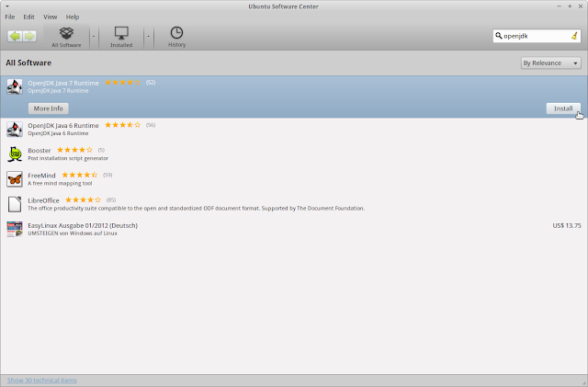This screenshot has width=588, height=387.
Task: Click UMSTEIGEN von Windows auf Linux description
Action: click(73, 233)
